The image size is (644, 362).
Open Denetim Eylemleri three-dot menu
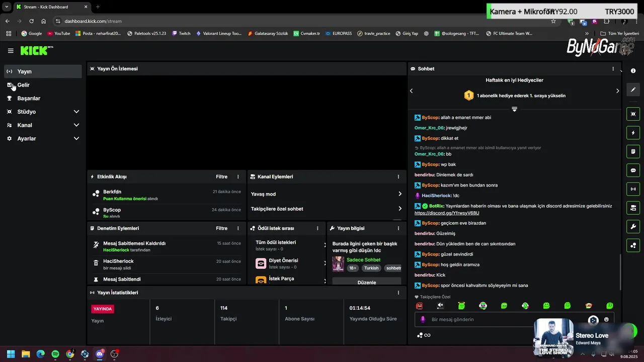tap(238, 228)
